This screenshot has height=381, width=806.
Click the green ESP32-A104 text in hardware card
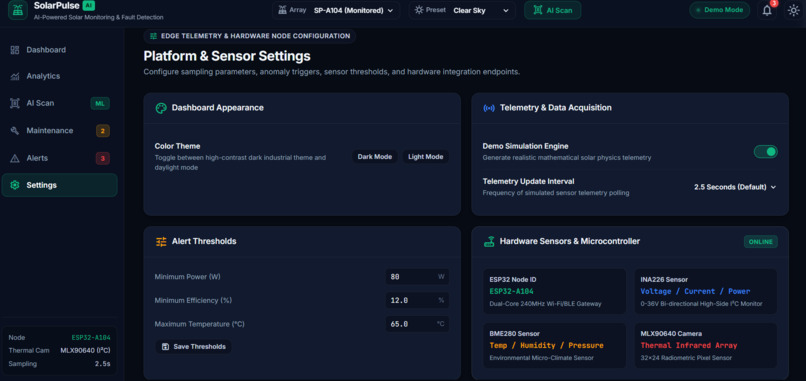point(511,291)
